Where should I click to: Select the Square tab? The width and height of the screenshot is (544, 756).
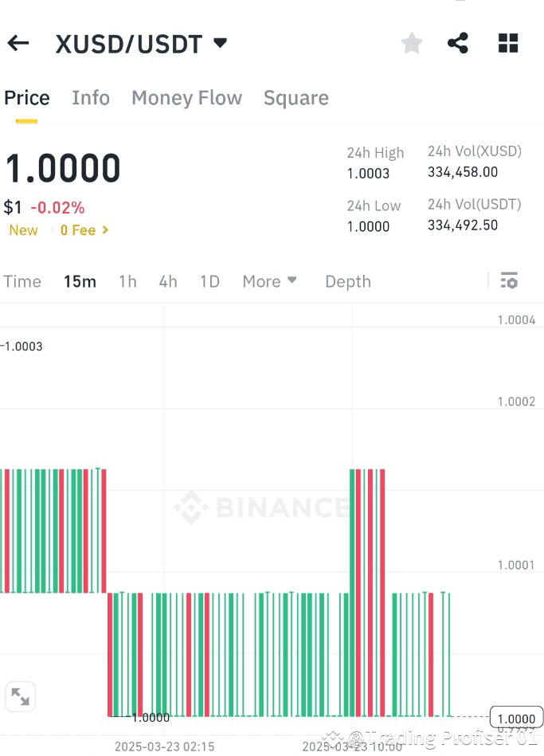295,97
